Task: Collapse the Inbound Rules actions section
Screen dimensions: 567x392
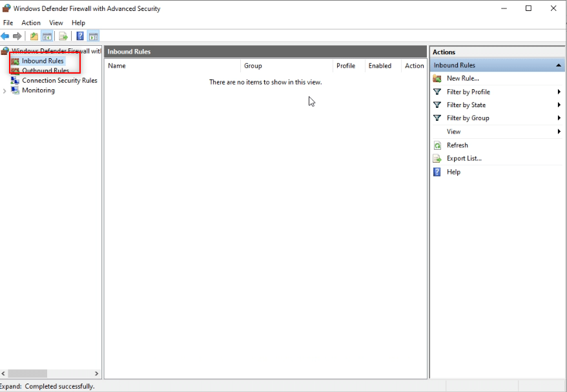Action: pyautogui.click(x=559, y=65)
